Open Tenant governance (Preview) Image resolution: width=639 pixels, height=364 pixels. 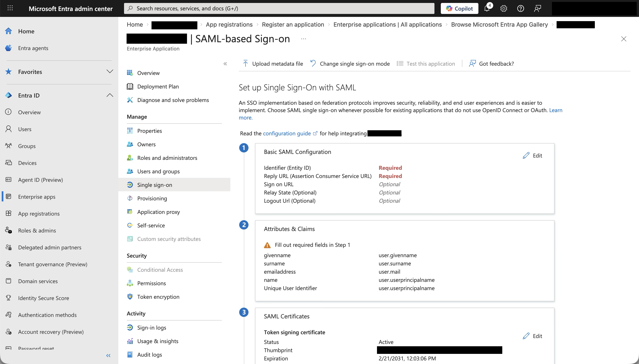pos(53,264)
